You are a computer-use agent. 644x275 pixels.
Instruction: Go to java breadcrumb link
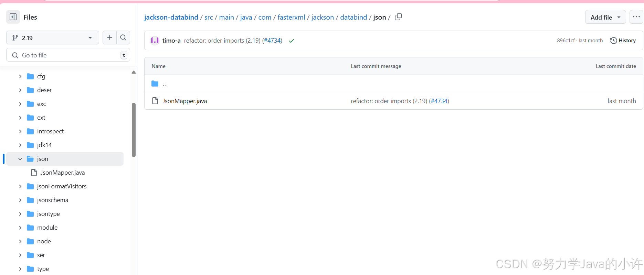click(246, 17)
